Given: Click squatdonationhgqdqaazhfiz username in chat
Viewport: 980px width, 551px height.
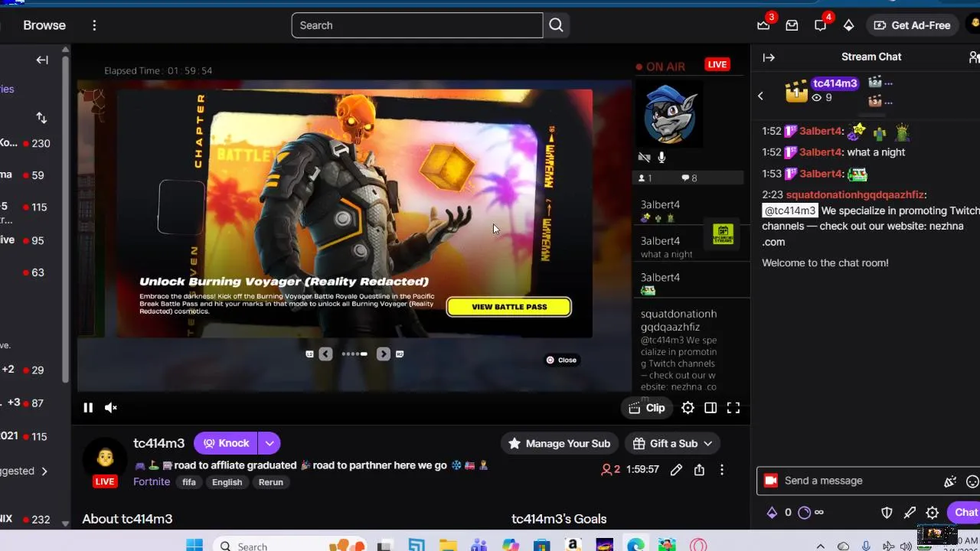Looking at the screenshot, I should click(x=855, y=195).
